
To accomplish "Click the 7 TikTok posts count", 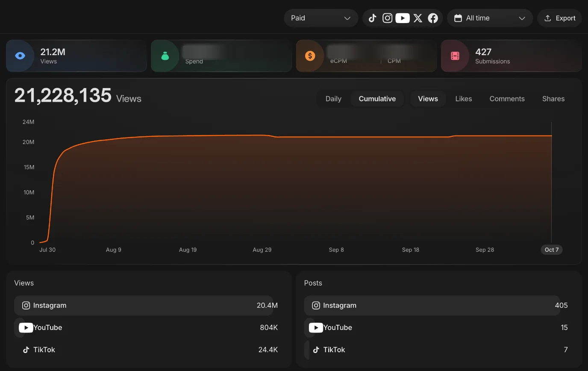I will tap(566, 350).
